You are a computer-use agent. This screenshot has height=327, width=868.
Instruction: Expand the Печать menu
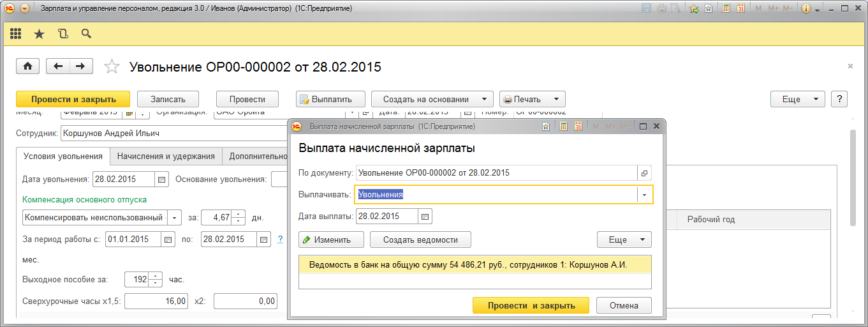pyautogui.click(x=532, y=99)
